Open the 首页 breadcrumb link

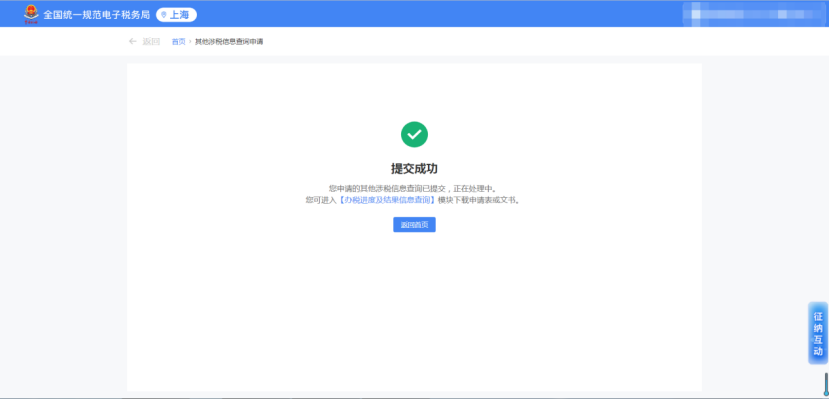178,42
